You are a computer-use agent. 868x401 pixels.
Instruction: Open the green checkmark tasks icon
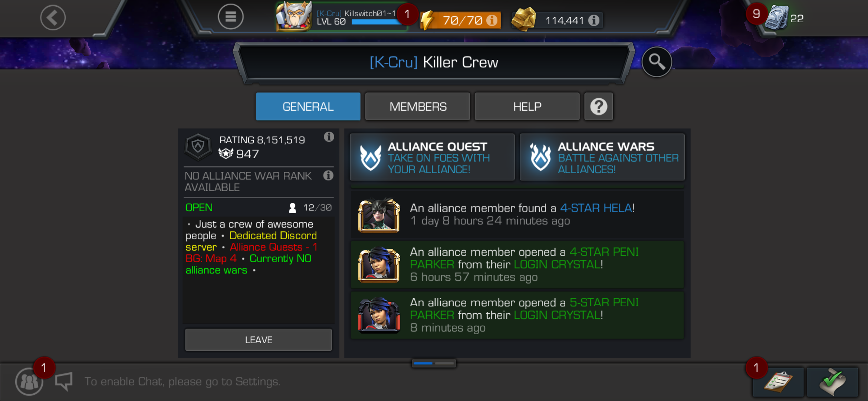(x=832, y=382)
